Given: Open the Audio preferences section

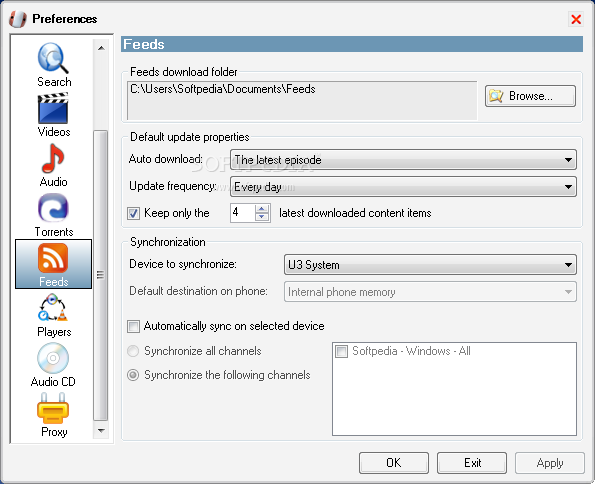Looking at the screenshot, I should (x=54, y=165).
